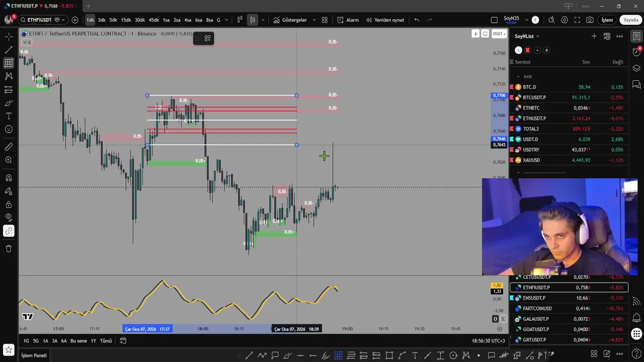Screen dimensions: 644x362
Task: Delete drawings with the trash icon
Action: point(9,248)
